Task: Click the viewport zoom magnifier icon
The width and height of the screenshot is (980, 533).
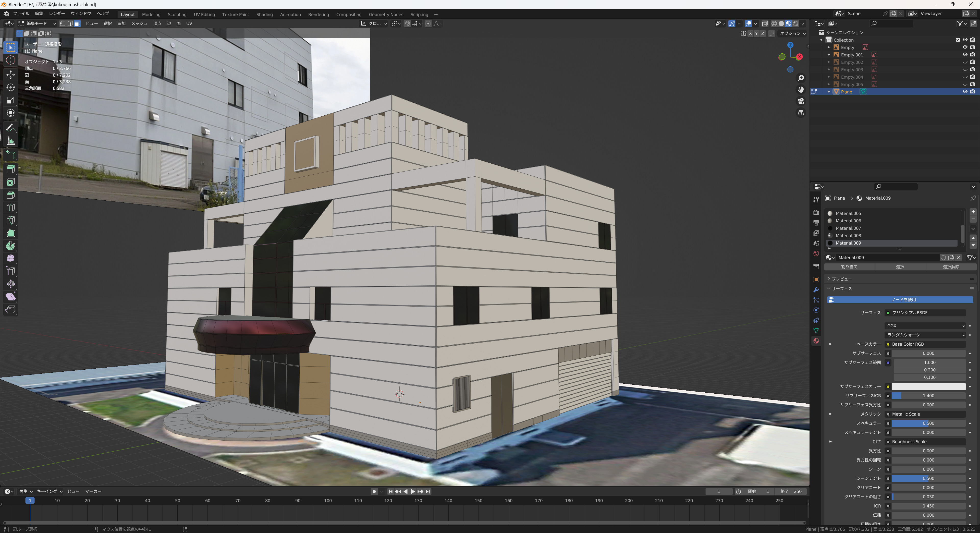Action: click(x=801, y=78)
